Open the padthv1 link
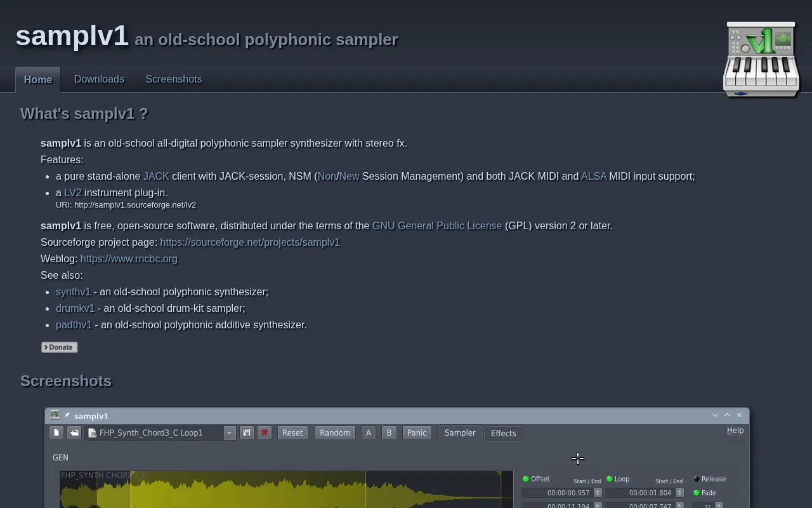812x508 pixels. click(x=74, y=324)
